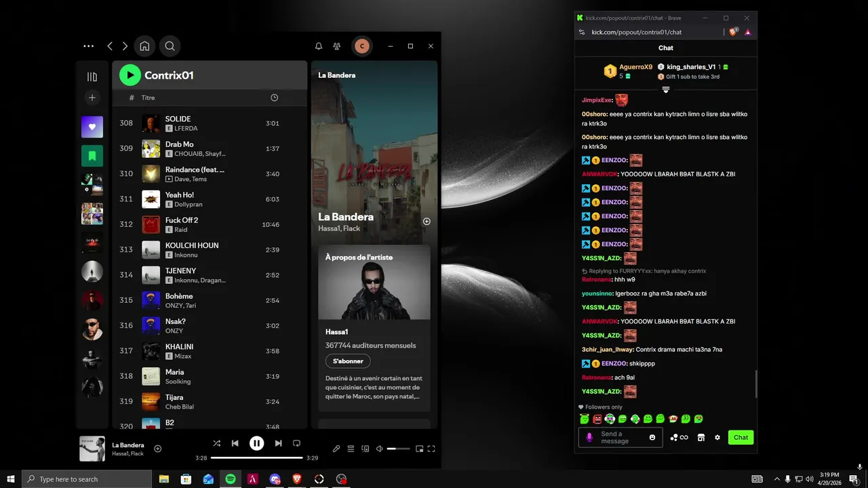
Task: Pause the current song
Action: coord(256,443)
